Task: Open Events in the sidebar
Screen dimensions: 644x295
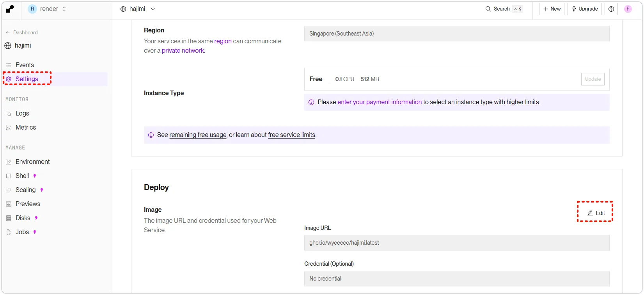Action: pos(25,65)
